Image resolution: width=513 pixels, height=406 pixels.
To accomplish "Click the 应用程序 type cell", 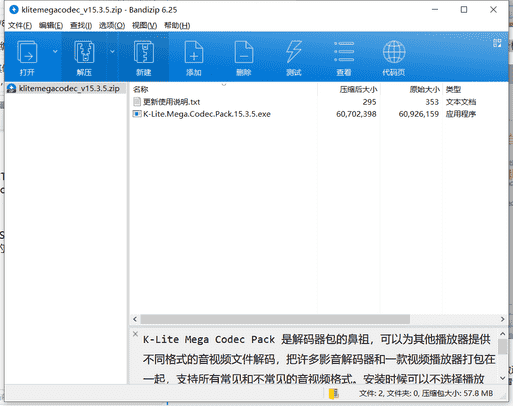I will point(461,114).
